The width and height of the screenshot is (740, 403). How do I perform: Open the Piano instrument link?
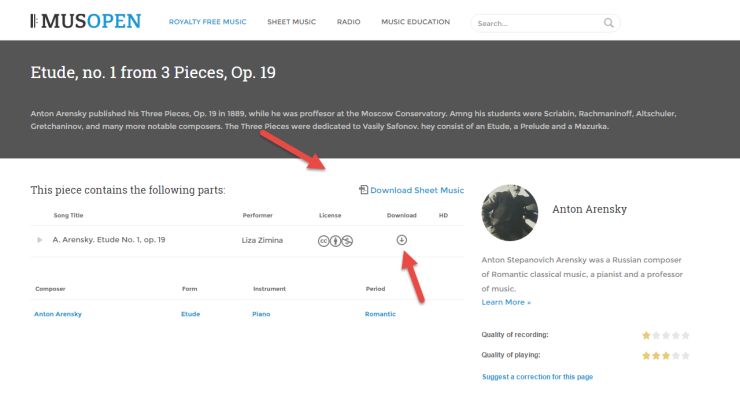pyautogui.click(x=261, y=314)
